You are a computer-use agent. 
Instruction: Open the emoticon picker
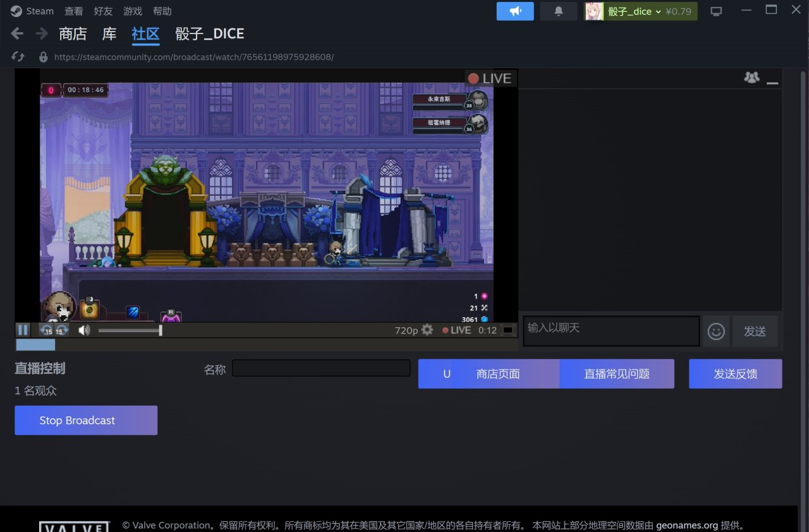pos(716,331)
